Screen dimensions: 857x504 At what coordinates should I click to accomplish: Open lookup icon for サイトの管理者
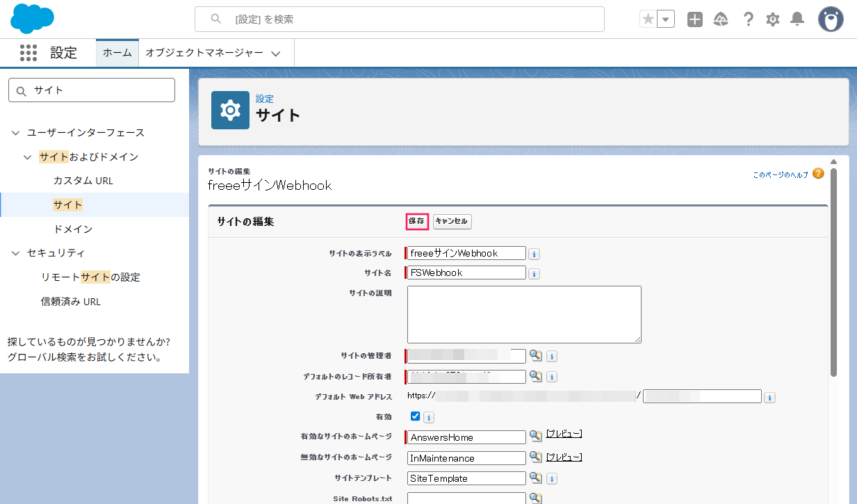[x=535, y=356]
